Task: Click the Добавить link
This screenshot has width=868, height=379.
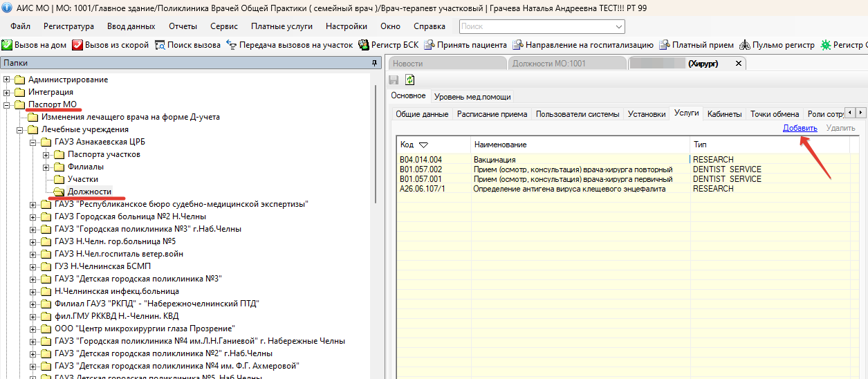Action: pyautogui.click(x=800, y=128)
